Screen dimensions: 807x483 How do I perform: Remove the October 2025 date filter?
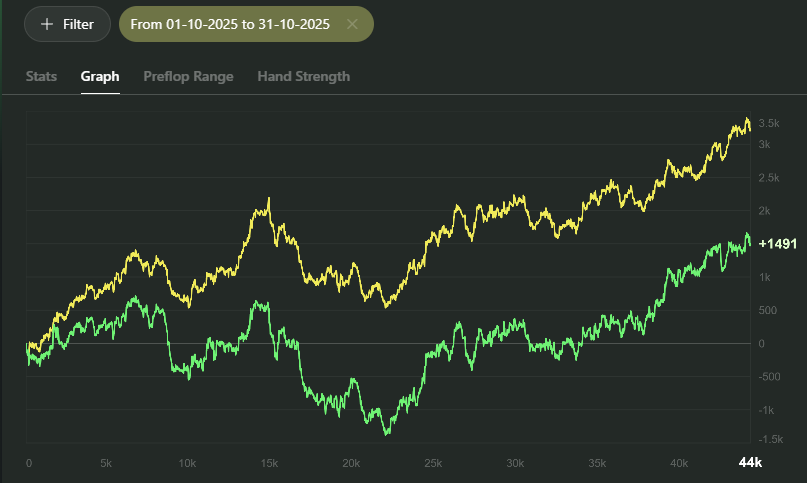352,24
